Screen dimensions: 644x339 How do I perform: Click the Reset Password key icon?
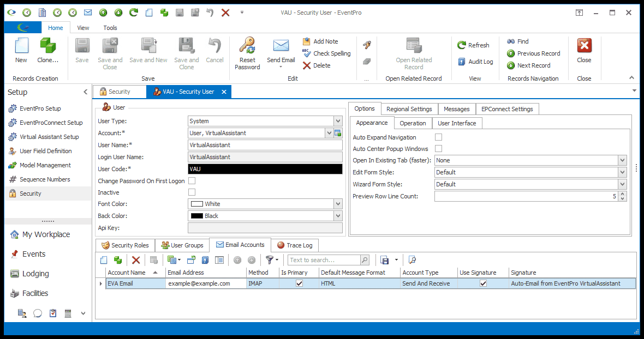coord(247,45)
